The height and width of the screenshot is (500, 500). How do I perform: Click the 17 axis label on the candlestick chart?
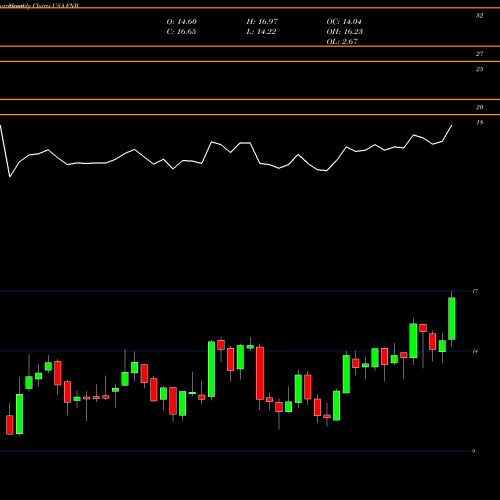pos(475,291)
